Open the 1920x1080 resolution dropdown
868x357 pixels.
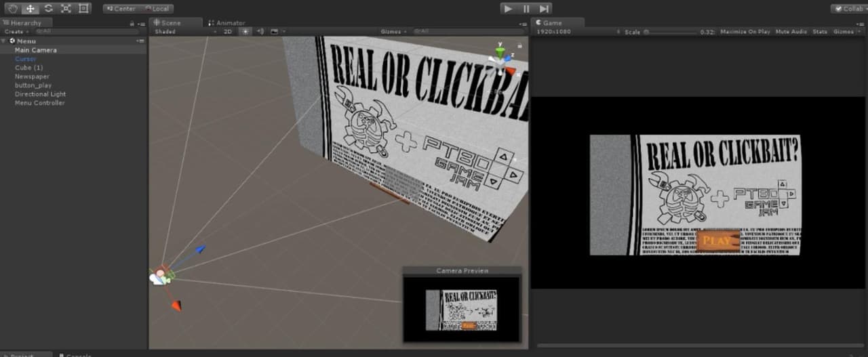pyautogui.click(x=578, y=31)
